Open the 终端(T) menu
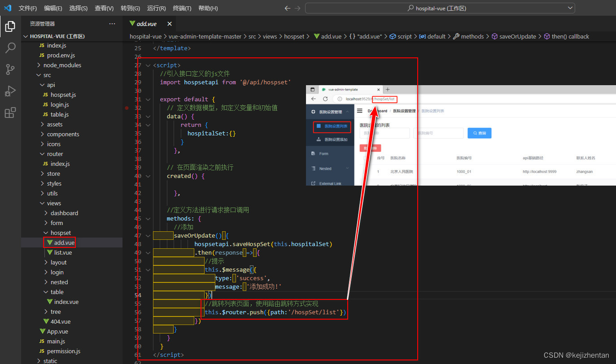The height and width of the screenshot is (364, 616). tap(182, 8)
